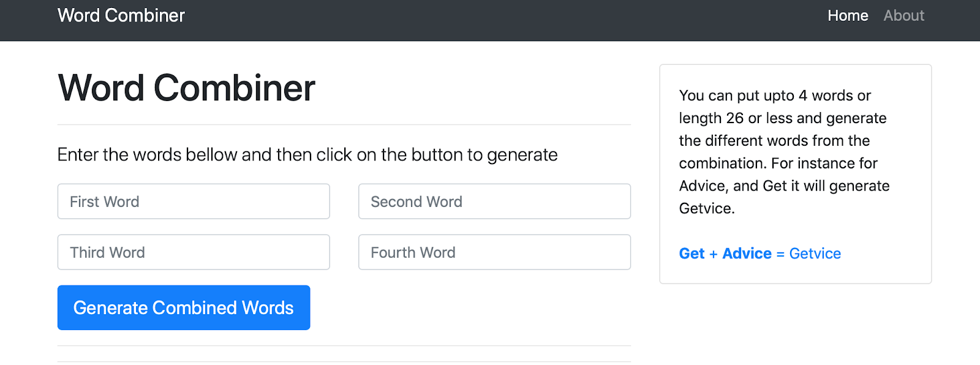Activate the Fourth Word input

(494, 252)
